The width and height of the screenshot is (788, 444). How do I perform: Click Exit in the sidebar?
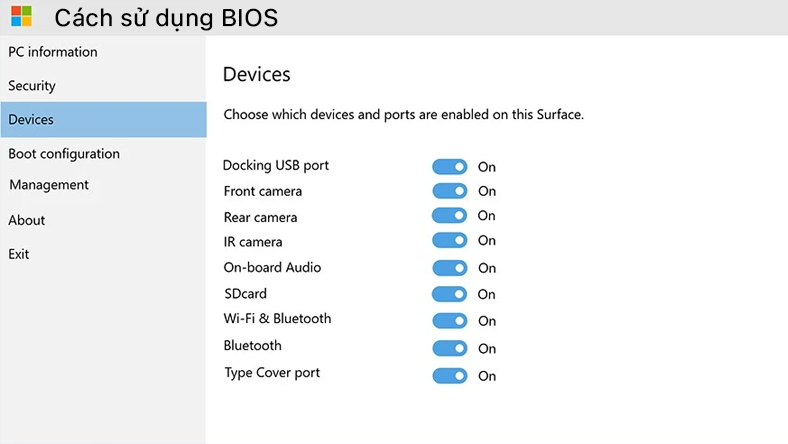19,254
